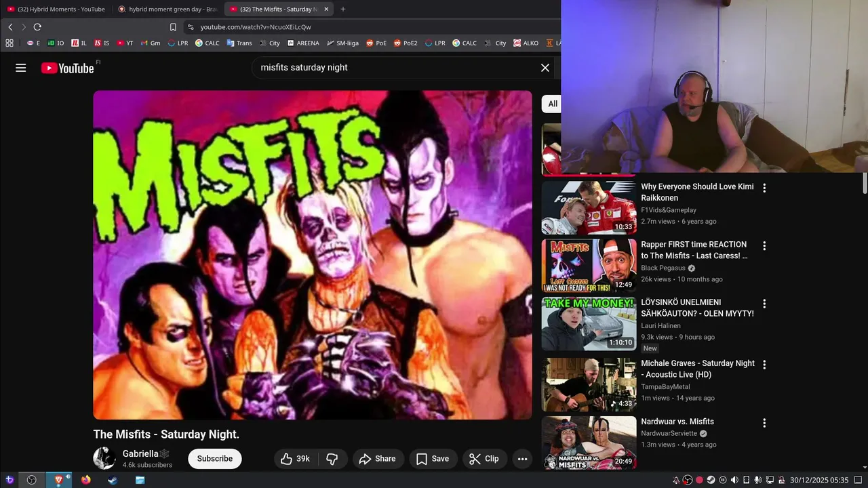Open options menu for Kimi Raikkonen video
Image resolution: width=868 pixels, height=488 pixels.
[764, 188]
